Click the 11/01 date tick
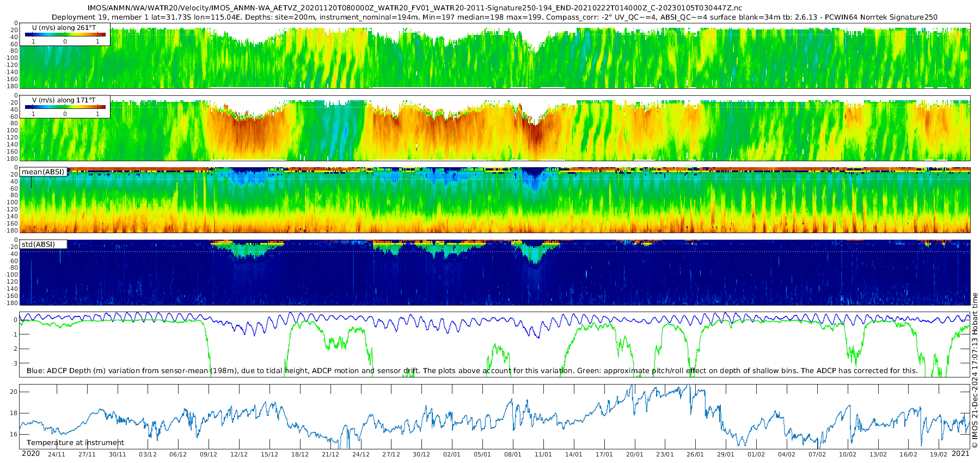The height and width of the screenshot is (463, 980). click(x=543, y=454)
